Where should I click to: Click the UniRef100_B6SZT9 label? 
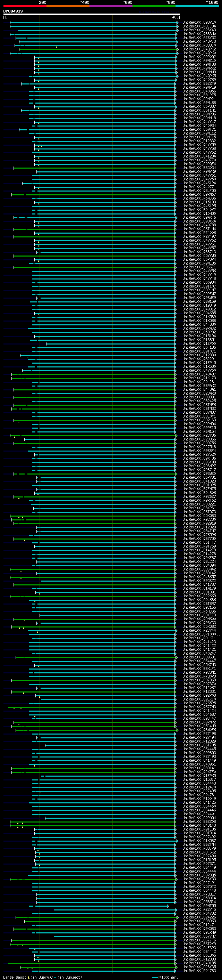pyautogui.click(x=199, y=84)
